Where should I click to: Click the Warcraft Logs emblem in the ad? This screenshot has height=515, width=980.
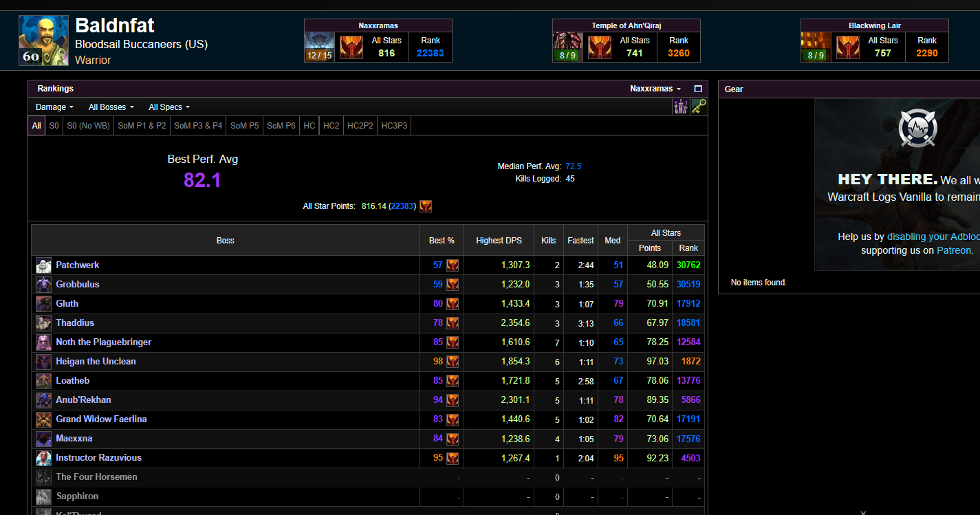(x=917, y=127)
